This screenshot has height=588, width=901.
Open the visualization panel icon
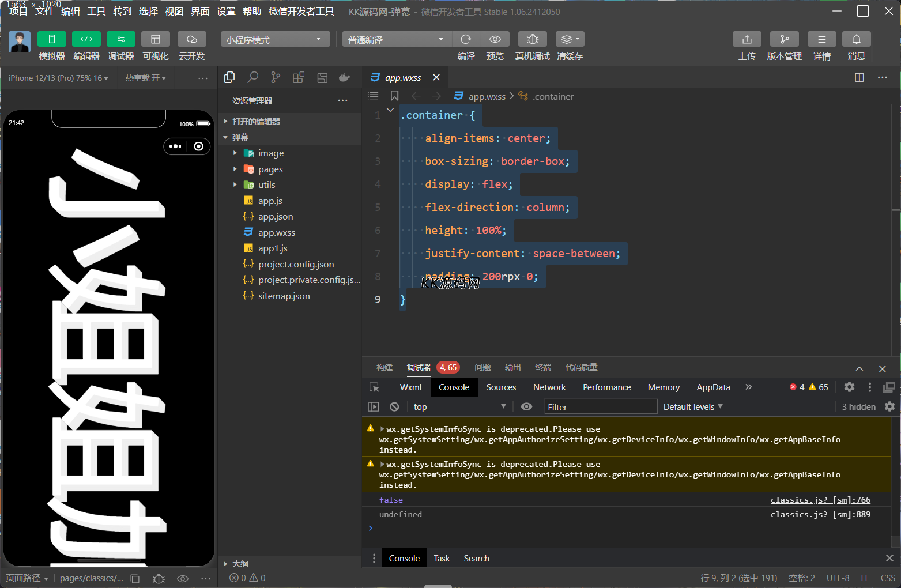click(156, 39)
